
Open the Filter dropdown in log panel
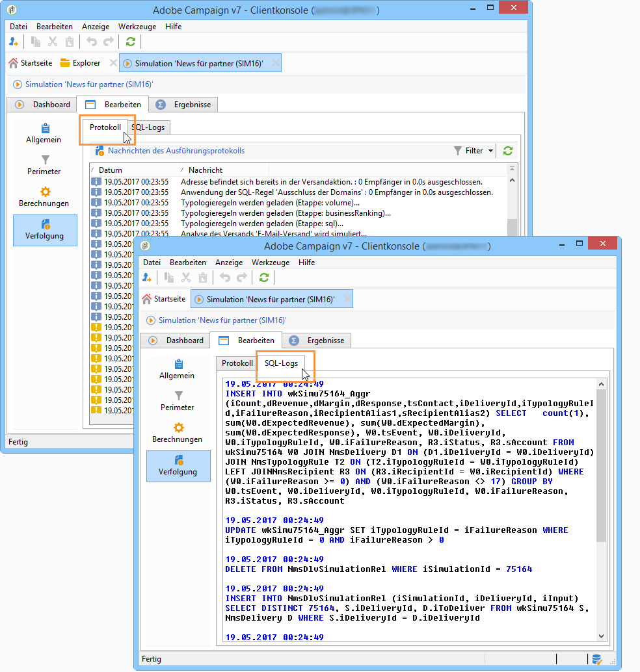(x=474, y=151)
